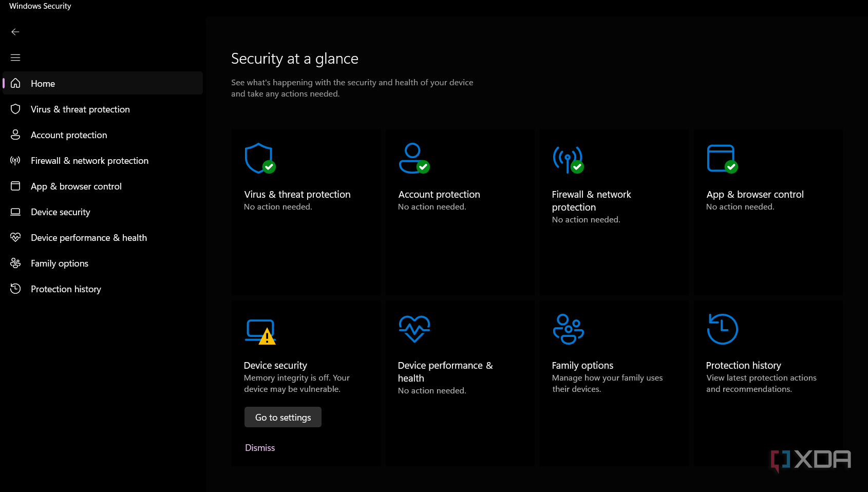Open Family options in sidebar
The width and height of the screenshot is (868, 492).
[103, 263]
